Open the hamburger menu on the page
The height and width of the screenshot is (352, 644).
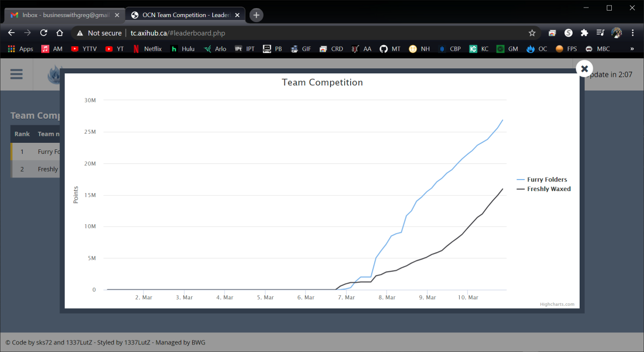[17, 74]
